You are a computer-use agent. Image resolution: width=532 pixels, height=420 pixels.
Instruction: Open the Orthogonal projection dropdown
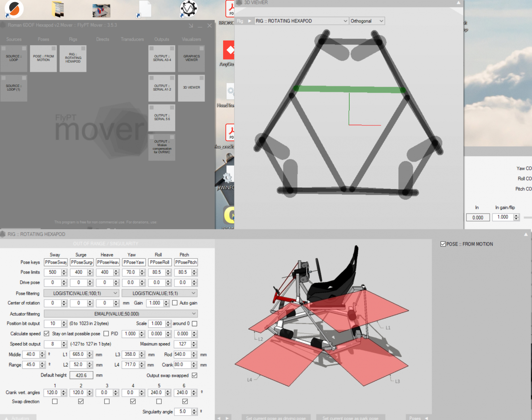click(x=367, y=21)
